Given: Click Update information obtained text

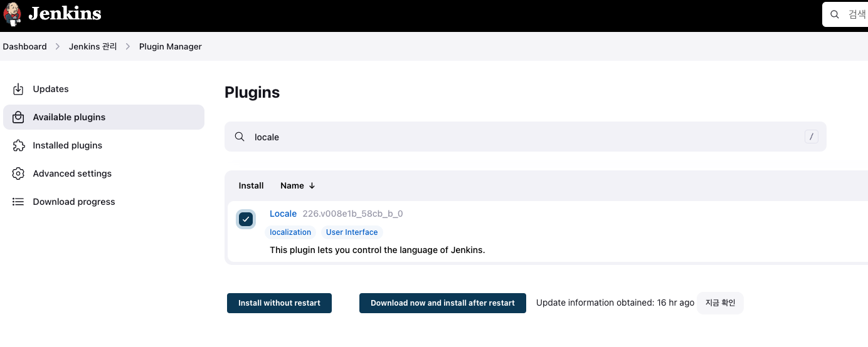Looking at the screenshot, I should pos(615,303).
